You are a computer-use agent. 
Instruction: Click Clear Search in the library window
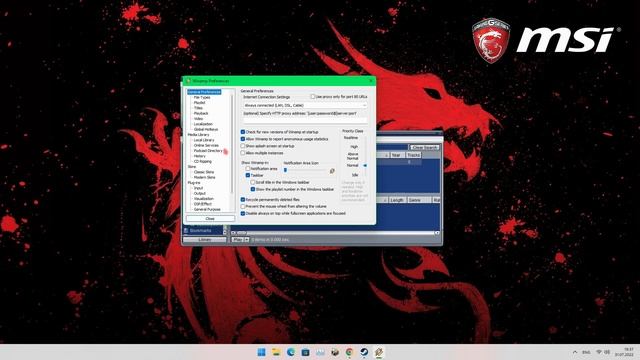[x=424, y=147]
